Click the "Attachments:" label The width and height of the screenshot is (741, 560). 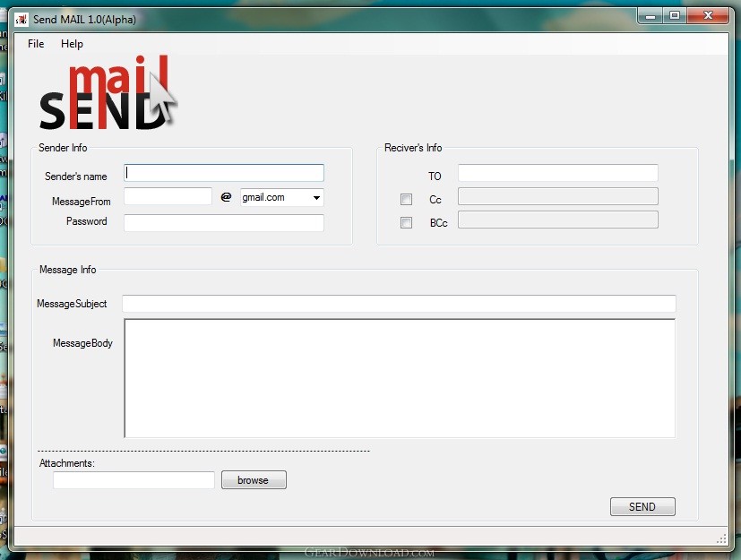pos(66,463)
